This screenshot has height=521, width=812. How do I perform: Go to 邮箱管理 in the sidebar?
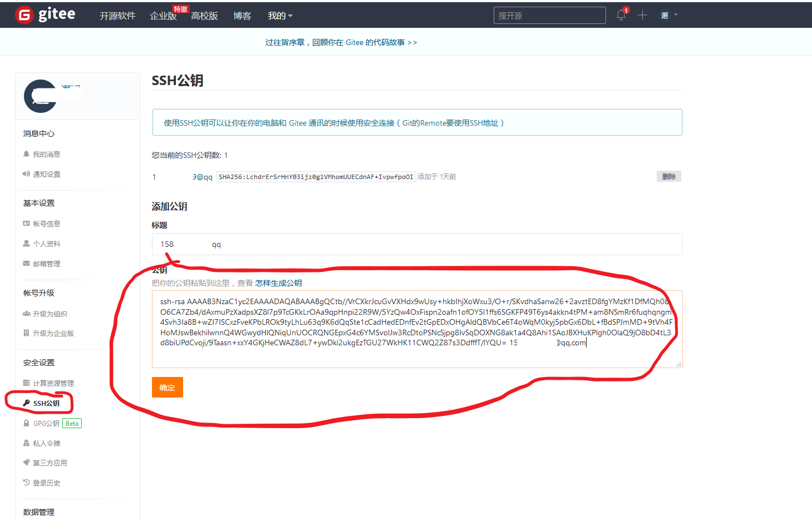(46, 264)
